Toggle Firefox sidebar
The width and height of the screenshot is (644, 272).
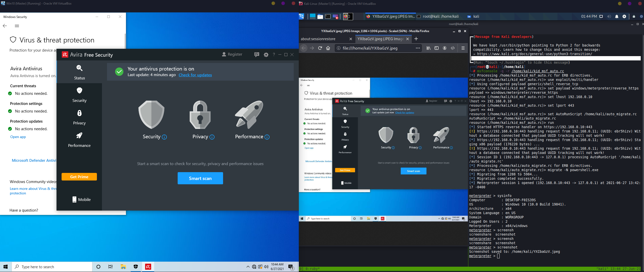437,48
